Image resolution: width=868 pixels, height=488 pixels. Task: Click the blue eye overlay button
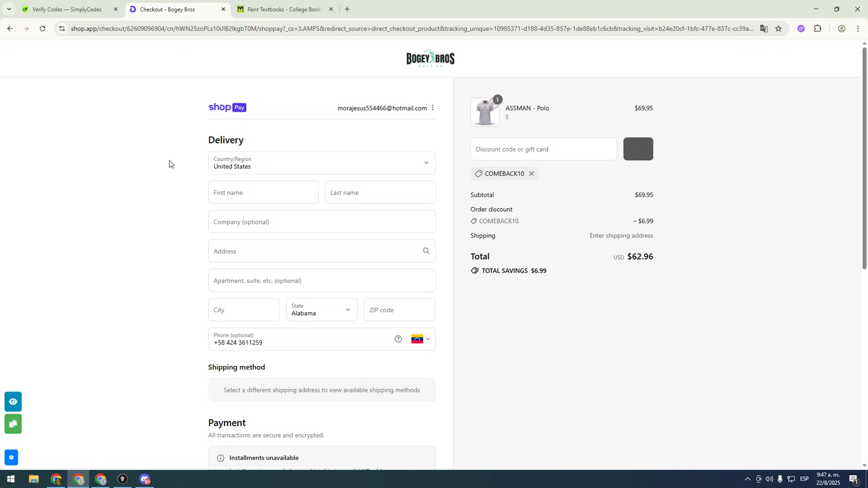coord(13,401)
